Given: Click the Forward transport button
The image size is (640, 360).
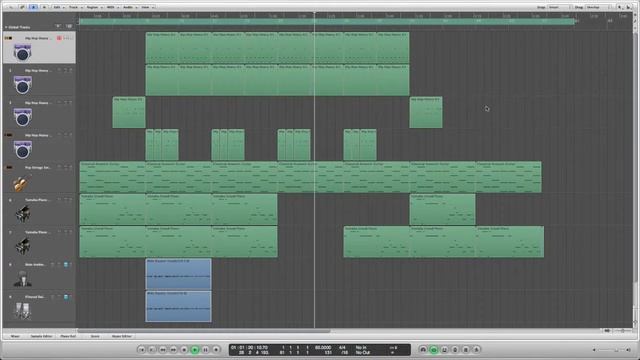Looking at the screenshot, I should 173,350.
